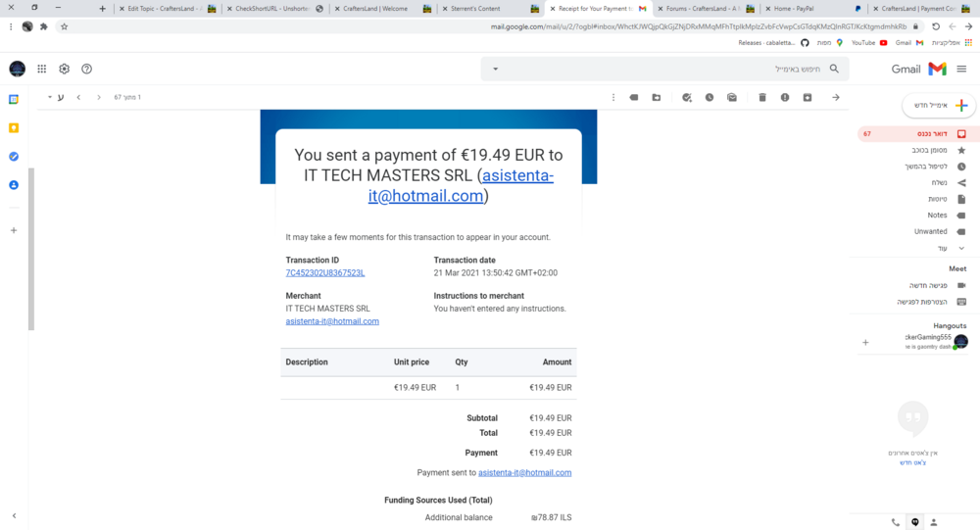The height and width of the screenshot is (530, 980).
Task: Delete this email with the trash icon
Action: pyautogui.click(x=762, y=97)
